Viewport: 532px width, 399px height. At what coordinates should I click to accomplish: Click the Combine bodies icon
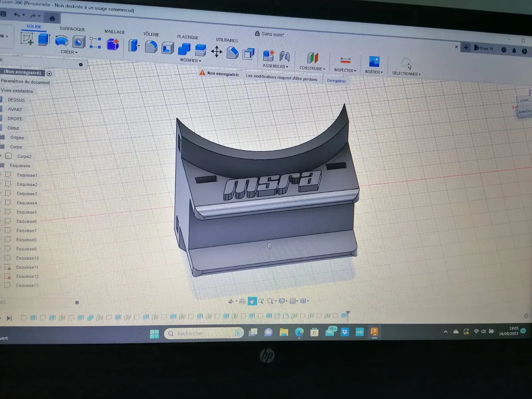(184, 50)
